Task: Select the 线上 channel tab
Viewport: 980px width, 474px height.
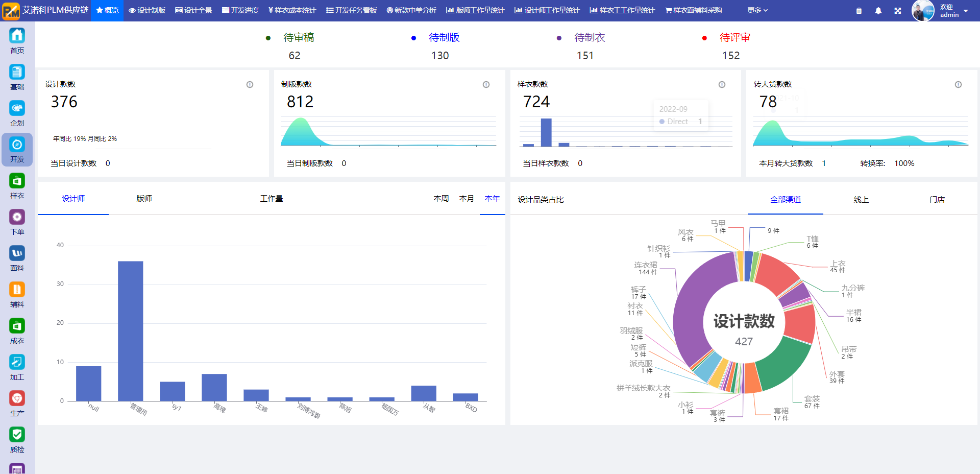Action: click(x=861, y=200)
